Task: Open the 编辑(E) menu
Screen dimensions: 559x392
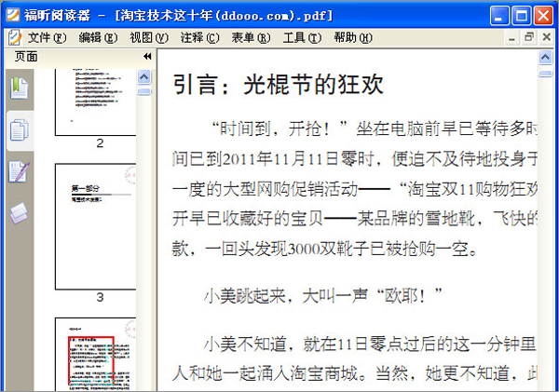Action: pos(98,37)
